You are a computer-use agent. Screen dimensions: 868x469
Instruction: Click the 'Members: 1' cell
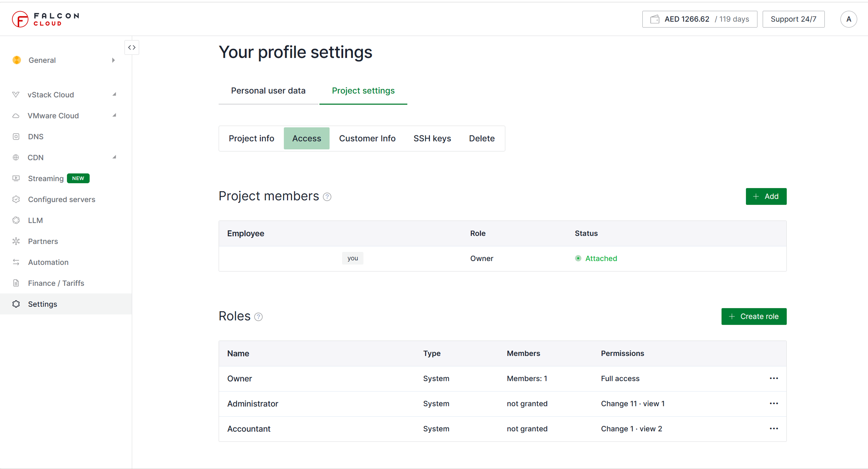tap(527, 379)
